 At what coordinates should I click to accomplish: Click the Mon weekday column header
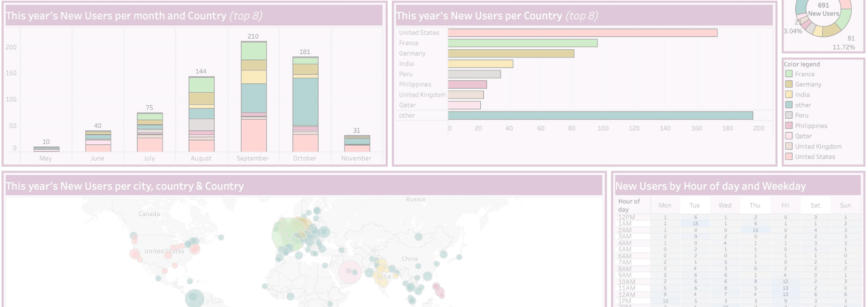(x=665, y=205)
